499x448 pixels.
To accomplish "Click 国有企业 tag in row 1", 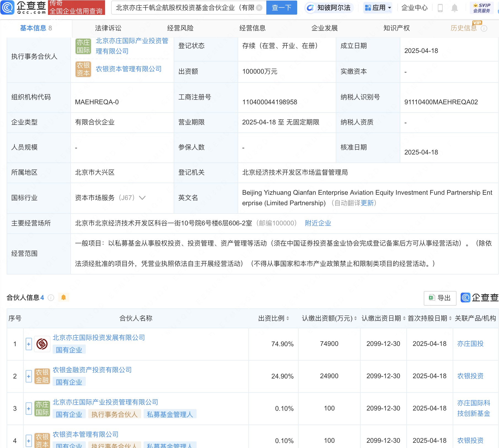I will (x=69, y=350).
